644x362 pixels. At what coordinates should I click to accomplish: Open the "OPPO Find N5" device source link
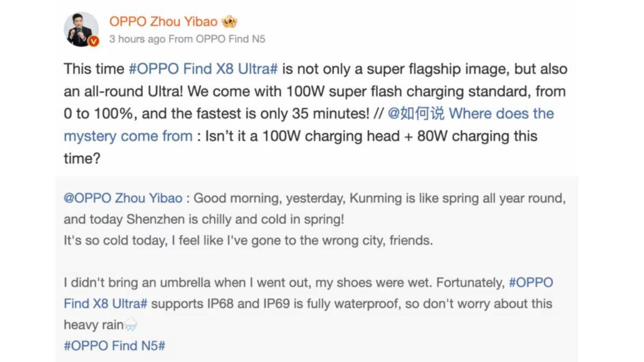(x=230, y=39)
